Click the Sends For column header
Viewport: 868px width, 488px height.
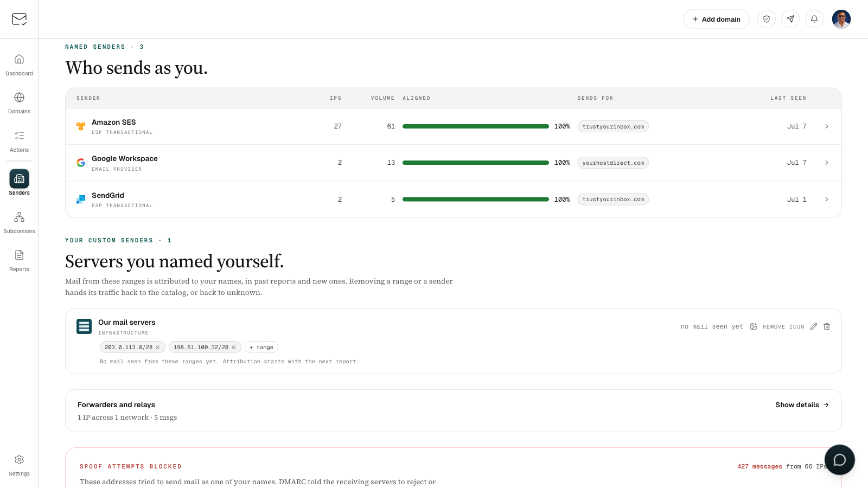pos(595,98)
